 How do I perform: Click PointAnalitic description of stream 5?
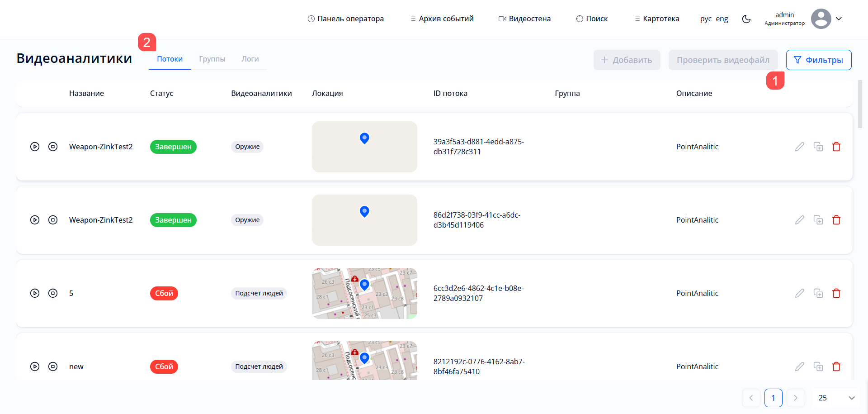[697, 293]
